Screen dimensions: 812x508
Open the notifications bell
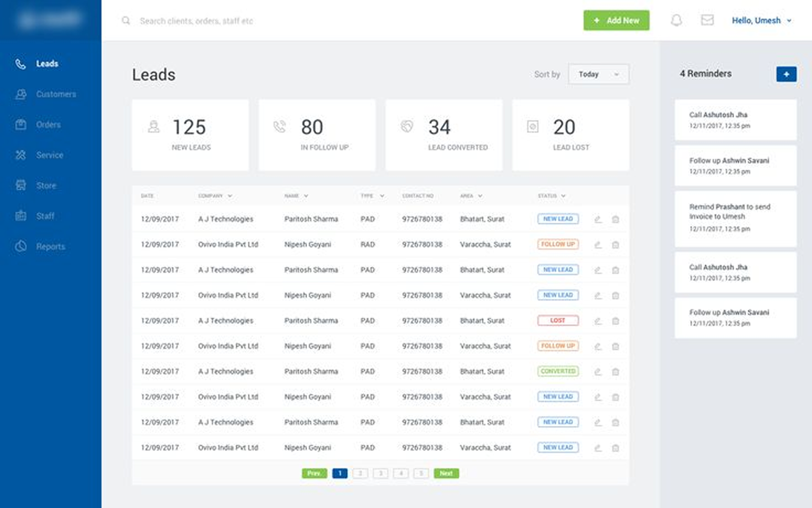click(676, 20)
